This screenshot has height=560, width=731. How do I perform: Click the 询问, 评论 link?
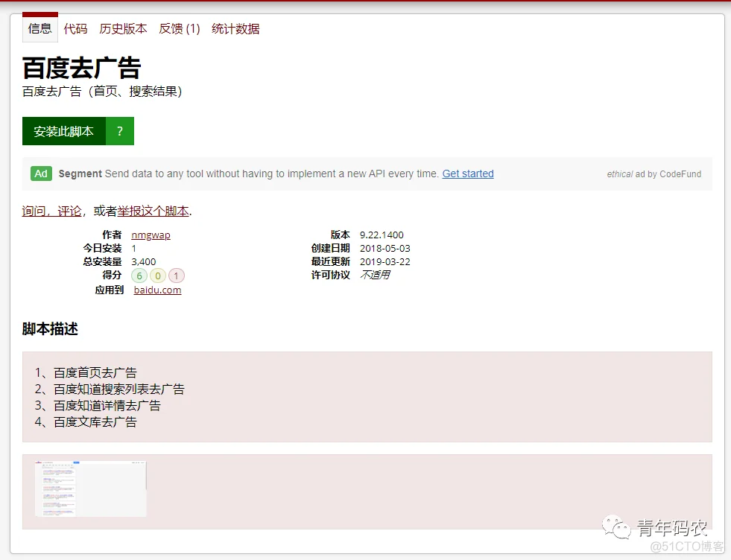(x=51, y=211)
